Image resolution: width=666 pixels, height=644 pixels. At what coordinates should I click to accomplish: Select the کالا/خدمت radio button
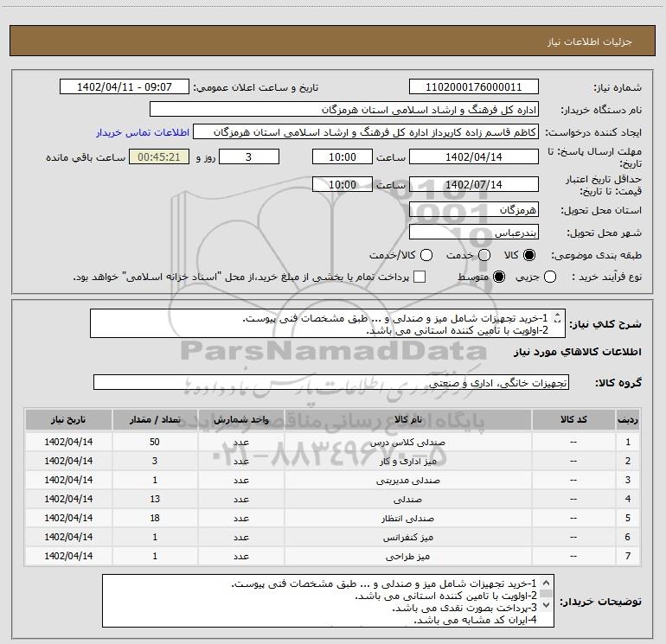(x=426, y=255)
